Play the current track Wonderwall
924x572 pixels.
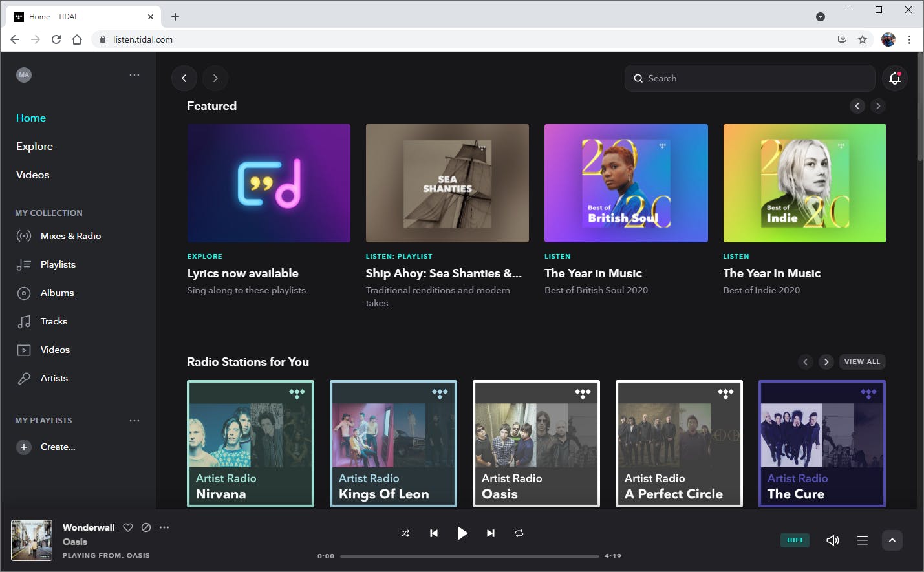coord(462,533)
